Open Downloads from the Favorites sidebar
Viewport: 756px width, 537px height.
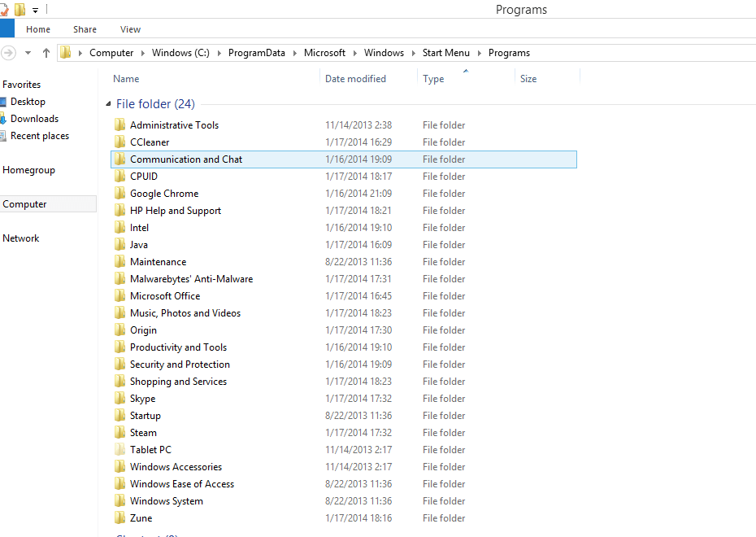[34, 118]
